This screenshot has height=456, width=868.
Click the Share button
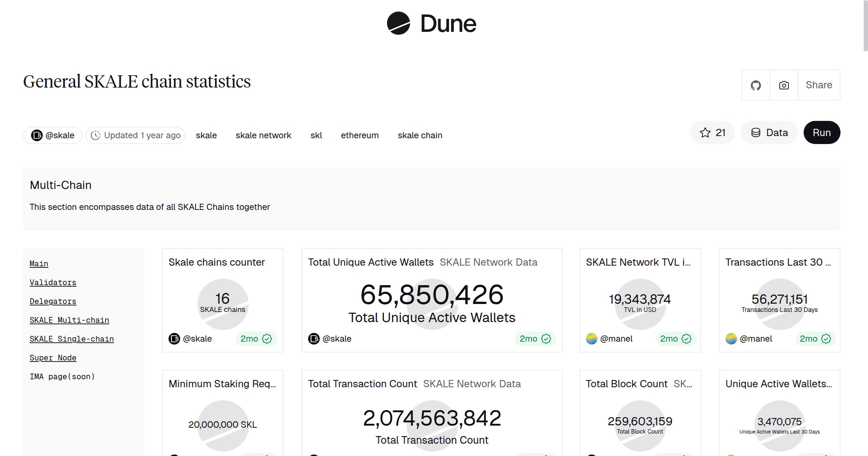[x=819, y=85]
